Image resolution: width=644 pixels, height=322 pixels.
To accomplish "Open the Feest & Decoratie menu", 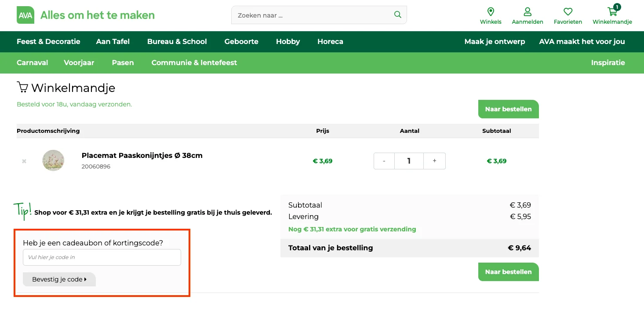I will pos(48,42).
